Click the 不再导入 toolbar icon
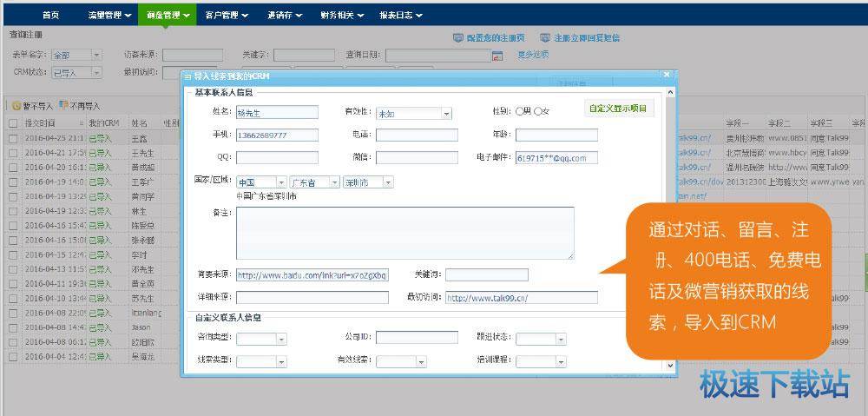Viewport: 868px width, 416px height. click(63, 105)
